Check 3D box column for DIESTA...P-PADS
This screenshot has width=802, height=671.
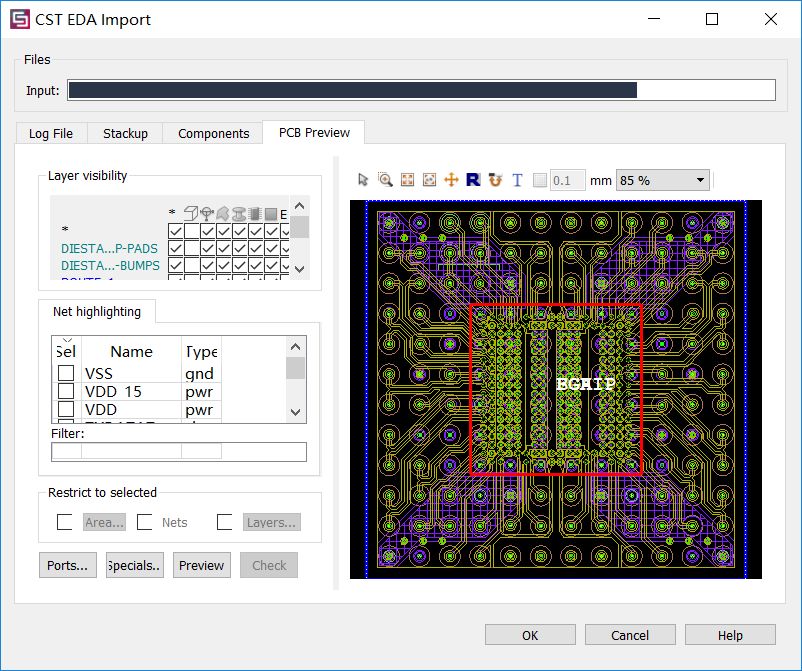point(191,248)
